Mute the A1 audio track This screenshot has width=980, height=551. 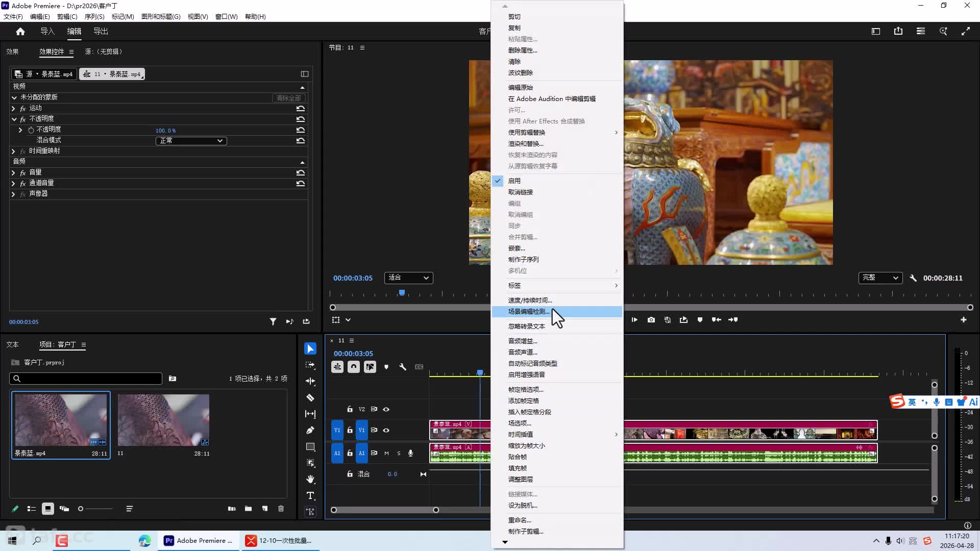coord(386,453)
